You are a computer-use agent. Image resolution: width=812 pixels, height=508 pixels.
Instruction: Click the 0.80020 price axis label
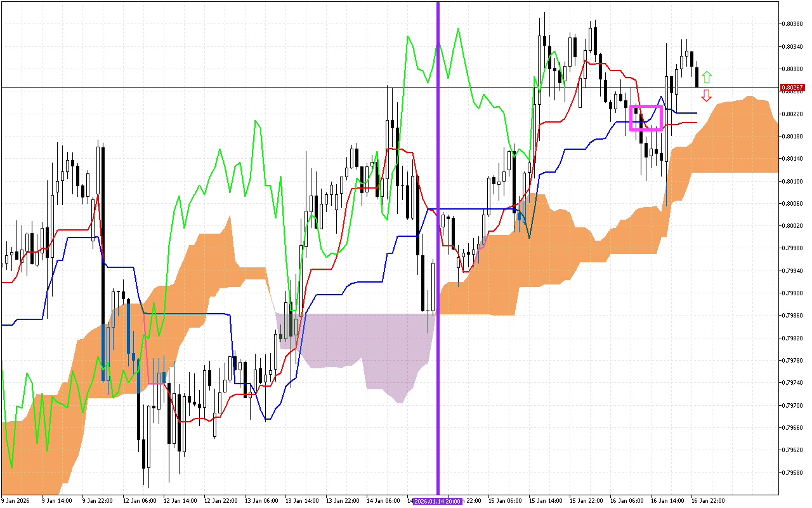[x=793, y=226]
